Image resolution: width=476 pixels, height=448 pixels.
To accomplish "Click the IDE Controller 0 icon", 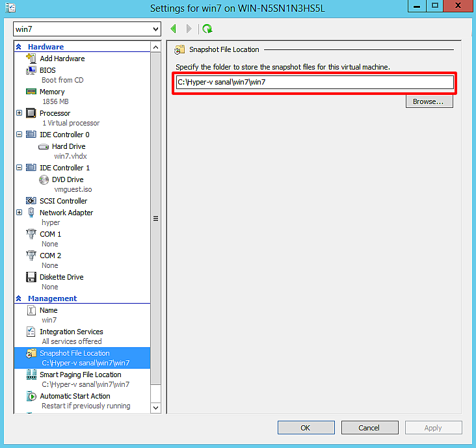I will click(x=31, y=135).
